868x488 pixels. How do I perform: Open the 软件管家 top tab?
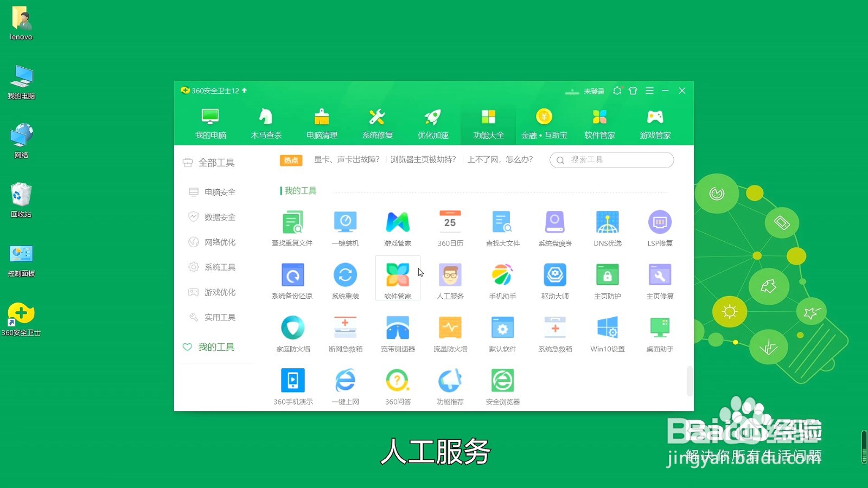coord(599,124)
